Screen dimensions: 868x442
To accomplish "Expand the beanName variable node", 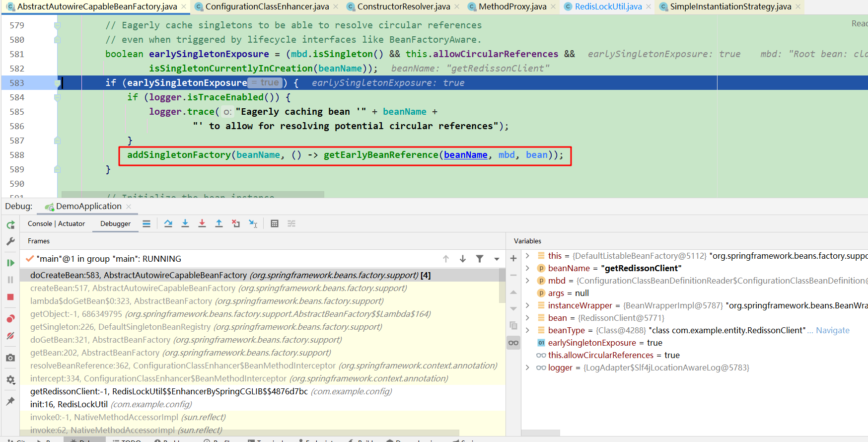I will coord(527,268).
